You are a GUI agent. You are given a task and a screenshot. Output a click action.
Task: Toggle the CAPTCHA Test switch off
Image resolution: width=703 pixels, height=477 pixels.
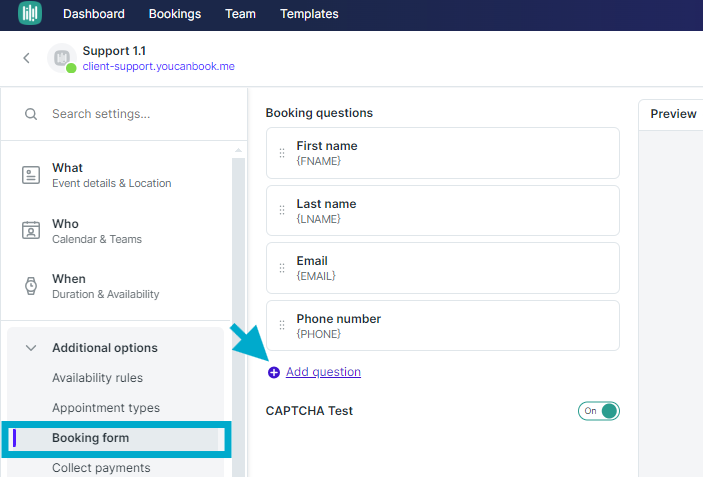click(x=599, y=411)
